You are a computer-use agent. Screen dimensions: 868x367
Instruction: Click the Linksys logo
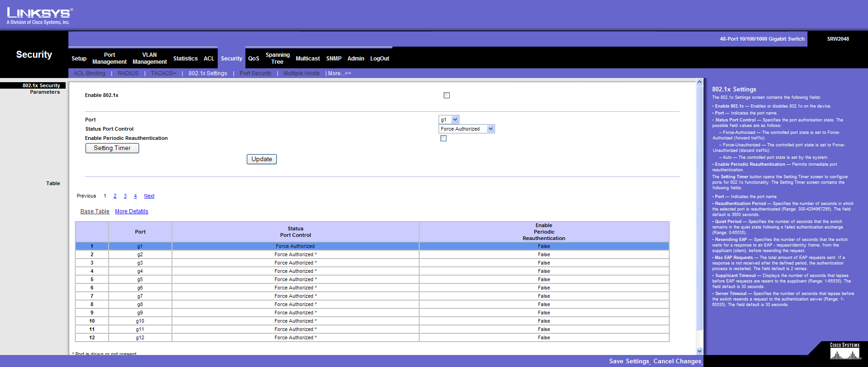[x=39, y=16]
